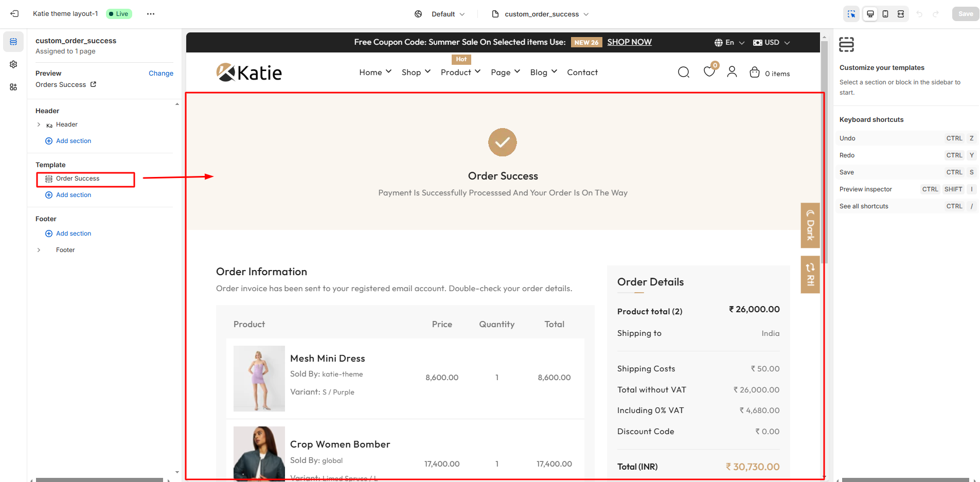The width and height of the screenshot is (980, 482).
Task: Open the USD currency dropdown
Action: [771, 43]
